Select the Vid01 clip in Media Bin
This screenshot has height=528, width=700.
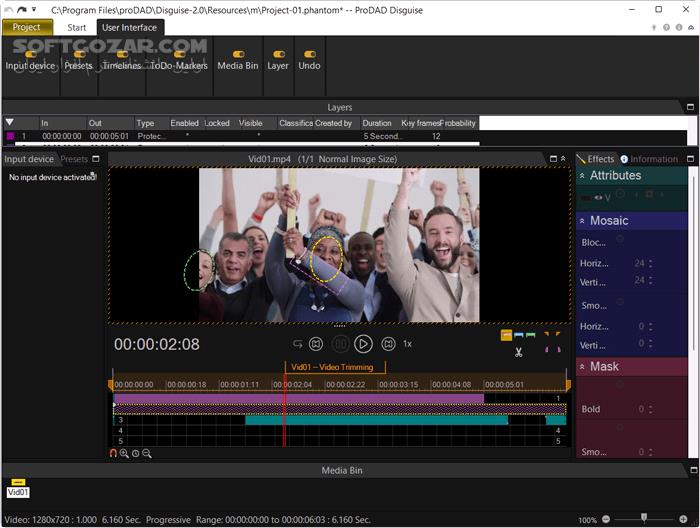18,490
